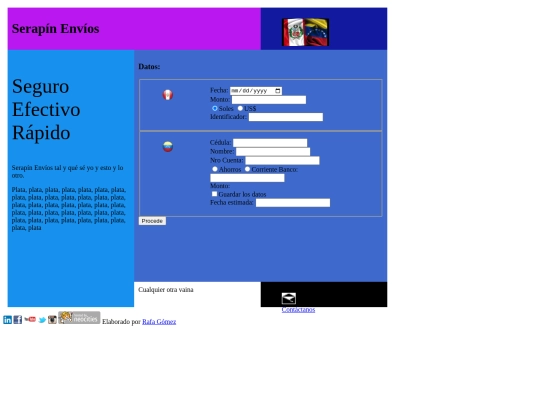540x405 pixels.
Task: Click the Seguro slogan word
Action: (x=41, y=86)
